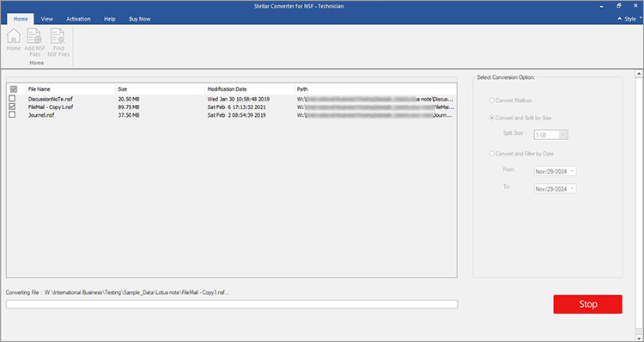Click the conversion progress bar
644x342 pixels.
[x=232, y=304]
